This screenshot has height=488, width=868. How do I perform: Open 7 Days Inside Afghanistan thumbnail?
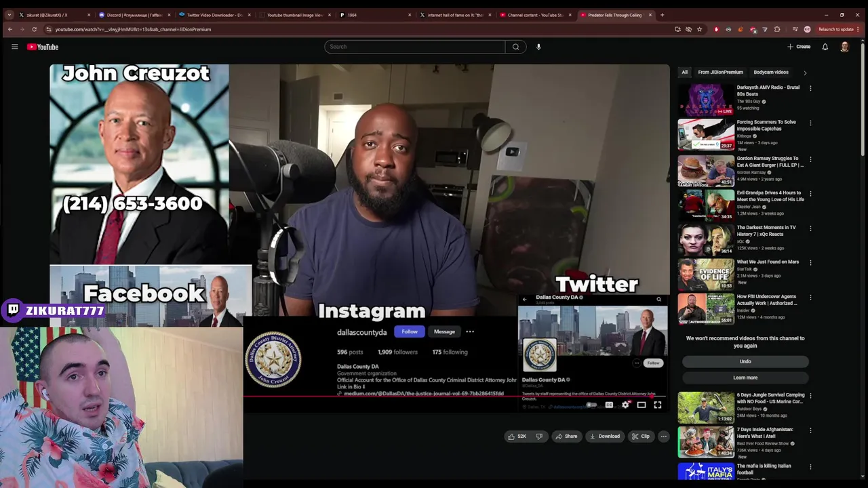click(x=706, y=441)
